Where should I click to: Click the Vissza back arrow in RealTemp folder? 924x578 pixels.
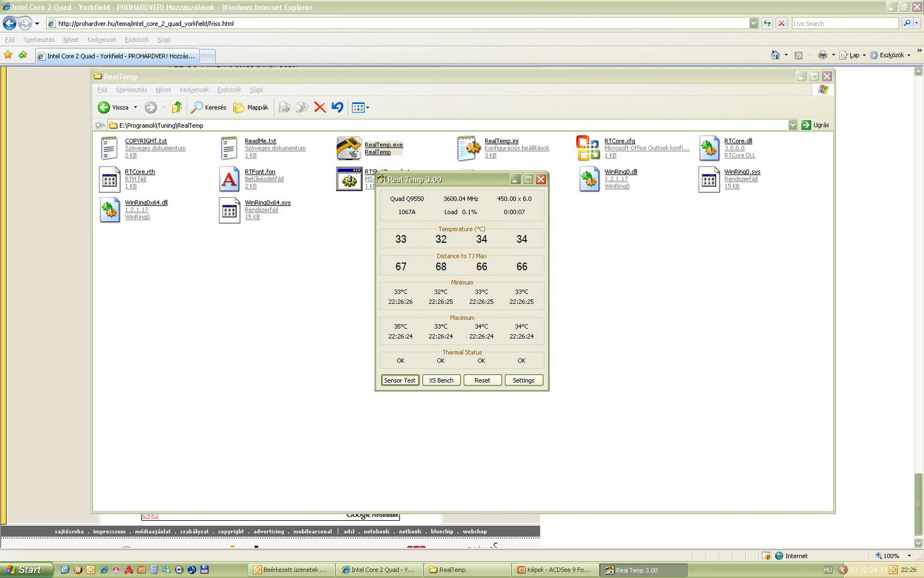tap(104, 107)
